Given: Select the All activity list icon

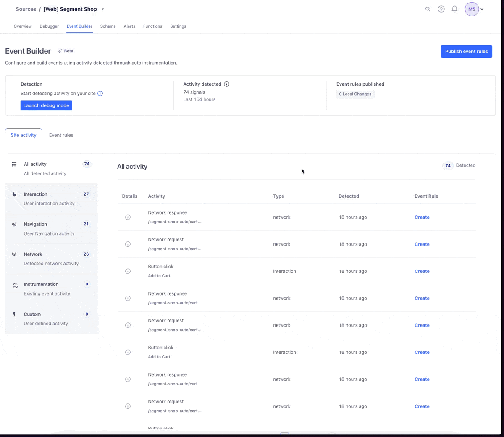Looking at the screenshot, I should (14, 164).
